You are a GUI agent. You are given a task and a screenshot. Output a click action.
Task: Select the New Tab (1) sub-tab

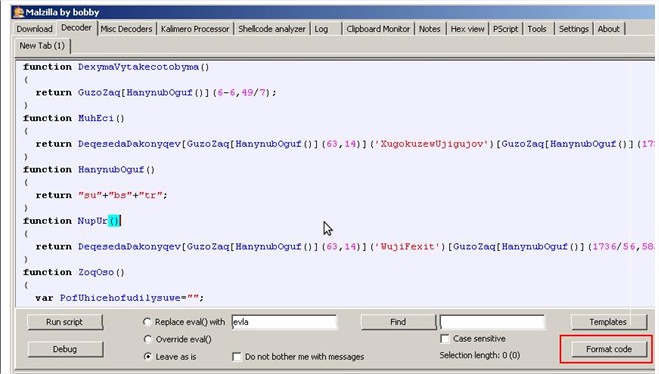coord(42,45)
